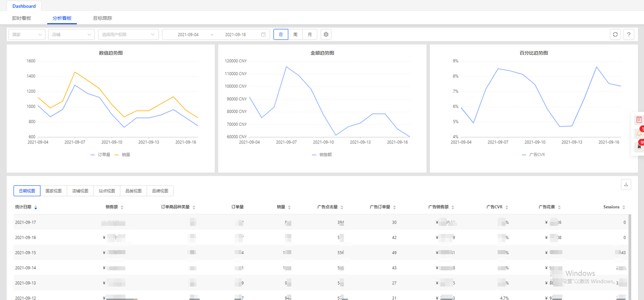Select the 日期视图 view tab
Viewport: 644px width, 300px height.
(x=27, y=191)
